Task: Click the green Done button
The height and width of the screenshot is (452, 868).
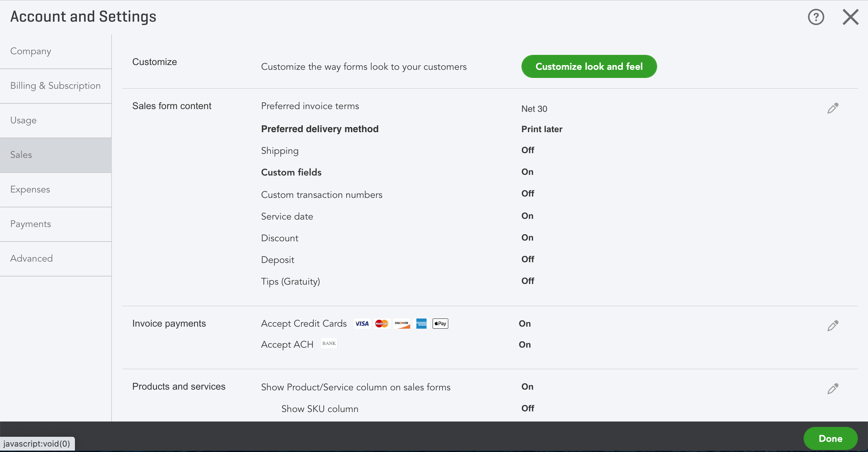Action: point(830,438)
